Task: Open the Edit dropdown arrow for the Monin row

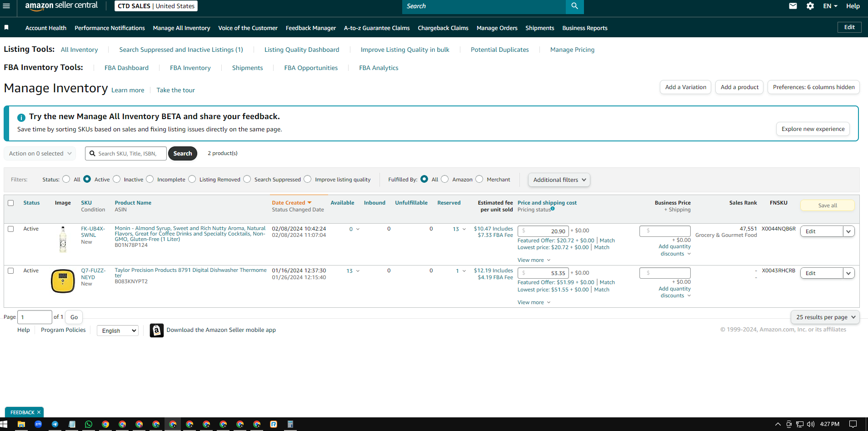Action: [x=848, y=231]
